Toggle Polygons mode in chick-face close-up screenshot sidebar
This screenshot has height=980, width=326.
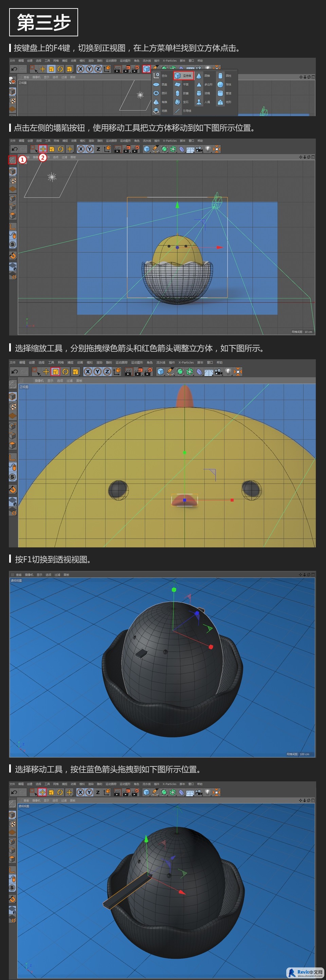point(13,445)
